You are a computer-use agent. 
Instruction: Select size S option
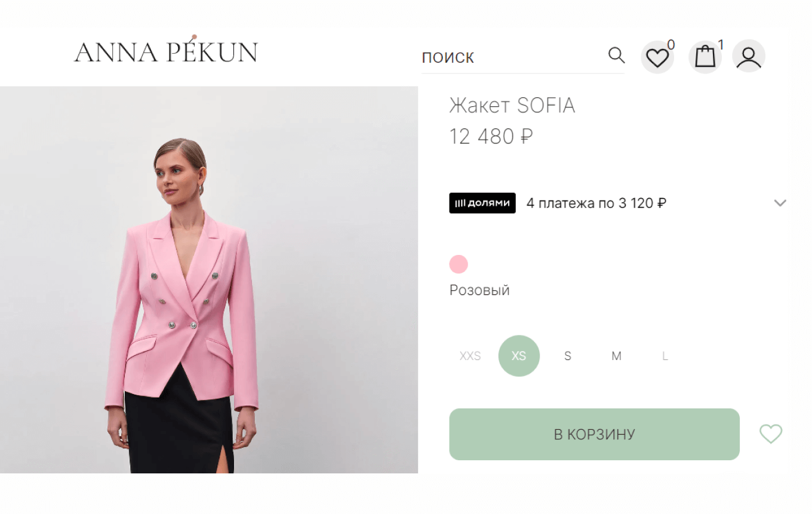coord(567,356)
